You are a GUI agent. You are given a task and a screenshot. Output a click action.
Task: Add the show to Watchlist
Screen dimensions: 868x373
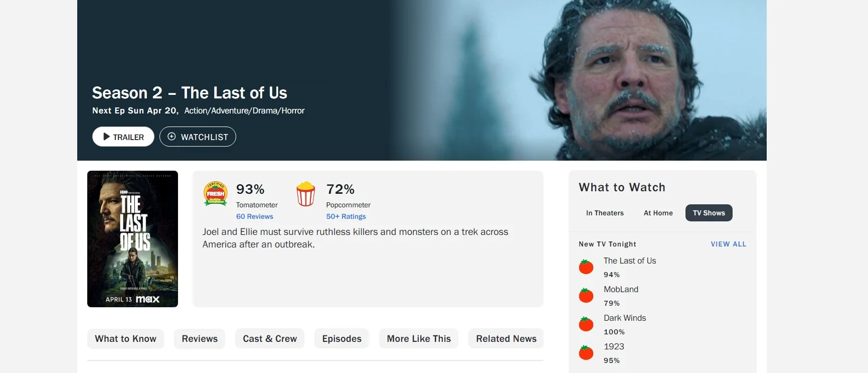point(198,137)
